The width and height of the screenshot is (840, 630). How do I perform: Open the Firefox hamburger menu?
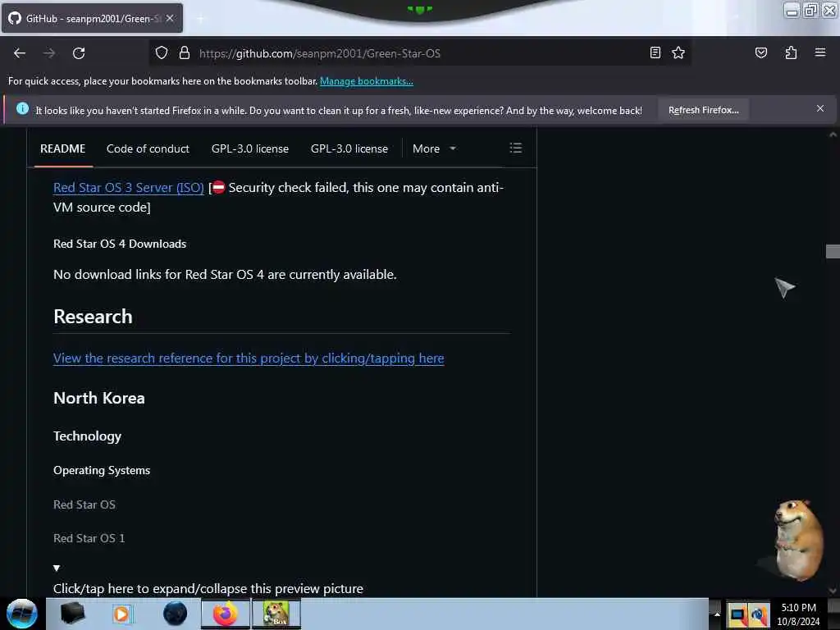click(819, 52)
